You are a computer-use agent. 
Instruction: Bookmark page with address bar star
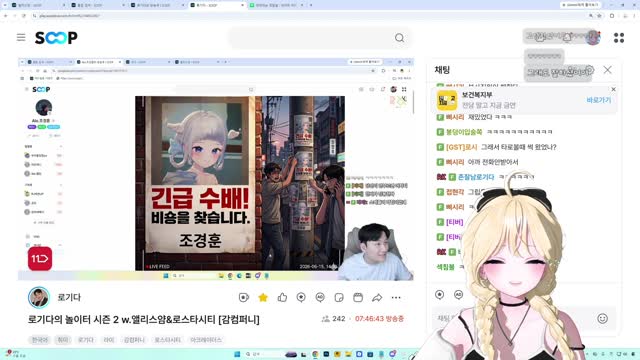(x=599, y=16)
